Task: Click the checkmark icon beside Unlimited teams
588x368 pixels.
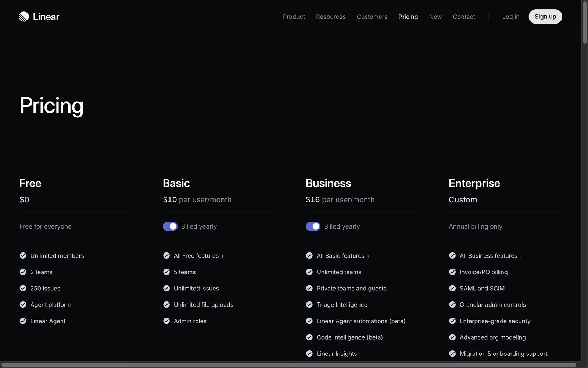Action: tap(309, 272)
